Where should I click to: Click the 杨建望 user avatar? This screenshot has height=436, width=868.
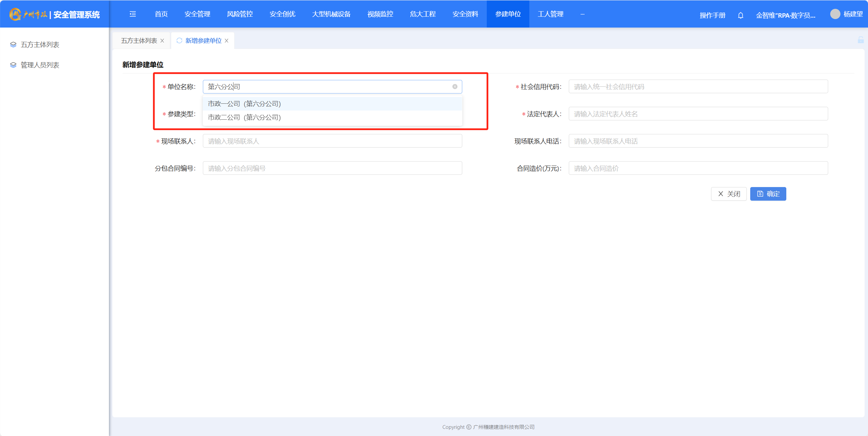[835, 14]
